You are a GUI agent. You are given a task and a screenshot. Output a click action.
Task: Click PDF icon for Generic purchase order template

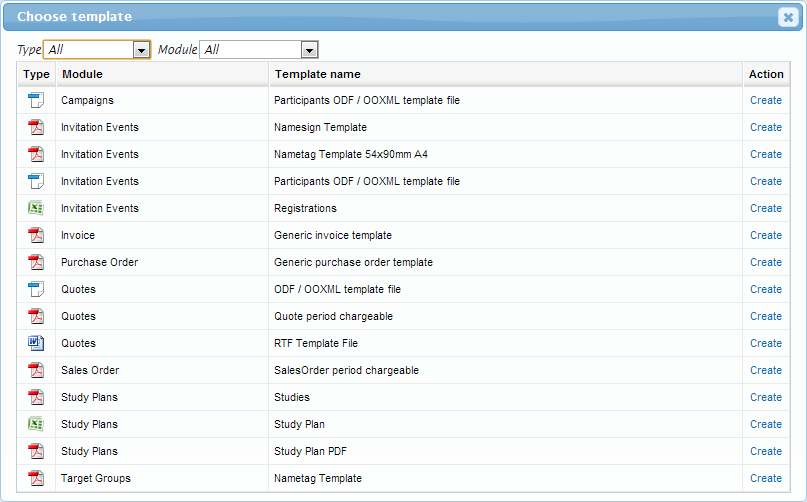coord(36,262)
